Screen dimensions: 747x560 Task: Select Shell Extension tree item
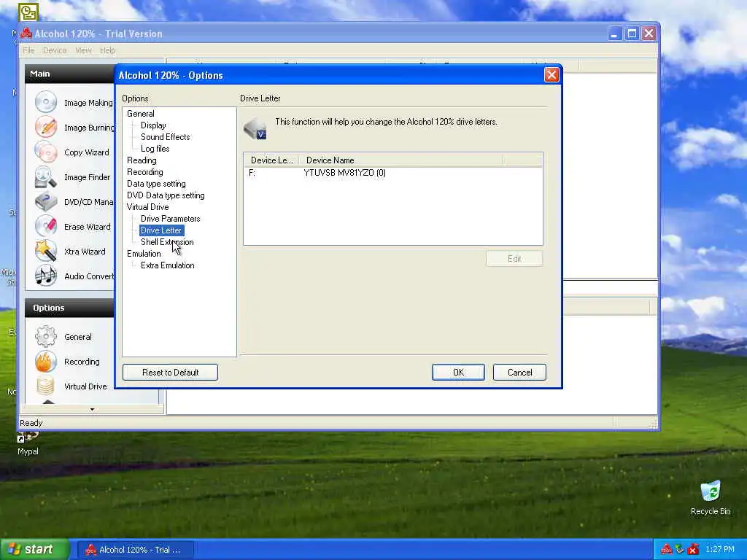click(167, 242)
